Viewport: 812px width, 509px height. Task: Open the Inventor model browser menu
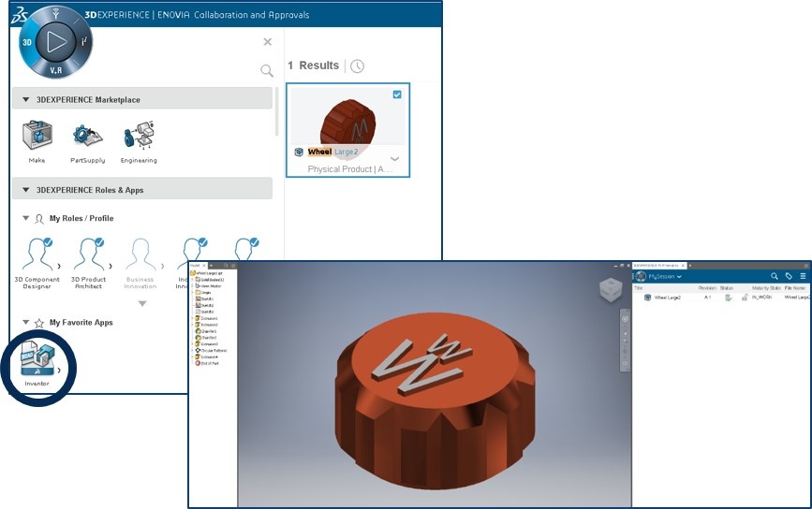pyautogui.click(x=233, y=266)
